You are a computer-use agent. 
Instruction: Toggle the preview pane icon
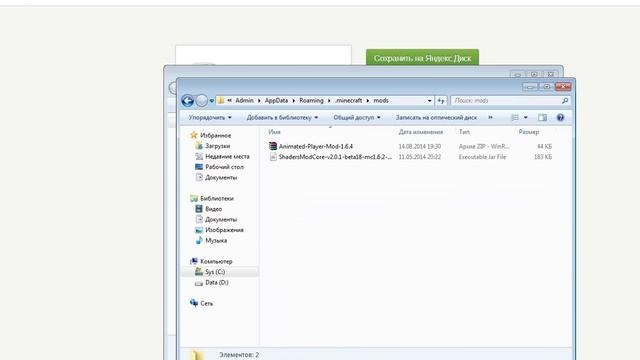[542, 118]
